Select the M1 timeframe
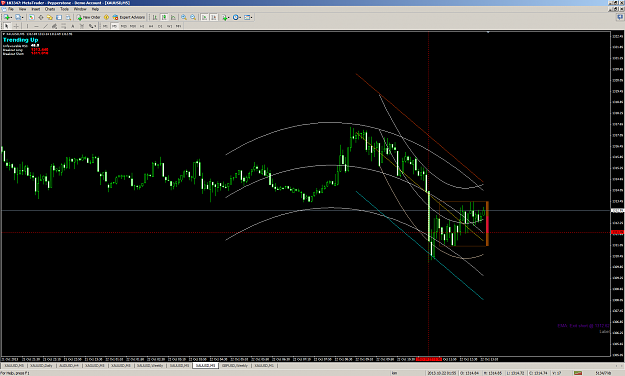The height and width of the screenshot is (376, 625). (x=105, y=26)
